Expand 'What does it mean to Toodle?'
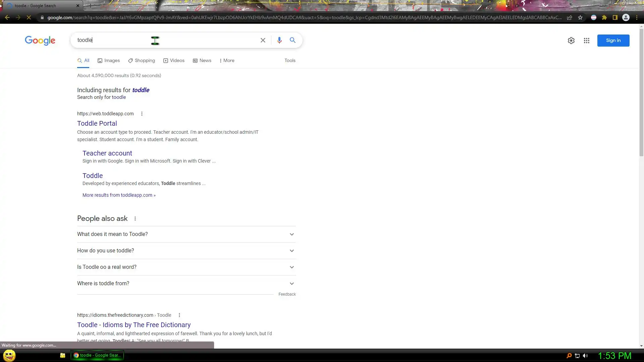The height and width of the screenshot is (362, 644). 186,234
